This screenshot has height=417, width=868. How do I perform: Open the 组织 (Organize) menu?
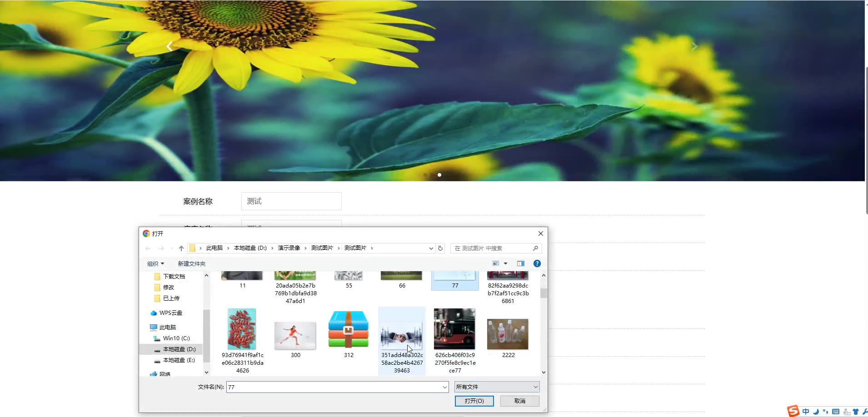pyautogui.click(x=155, y=263)
